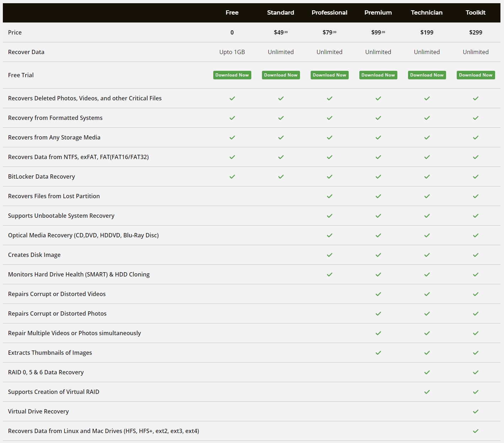The height and width of the screenshot is (443, 504).
Task: Click the $199 Technician price
Action: click(x=427, y=32)
